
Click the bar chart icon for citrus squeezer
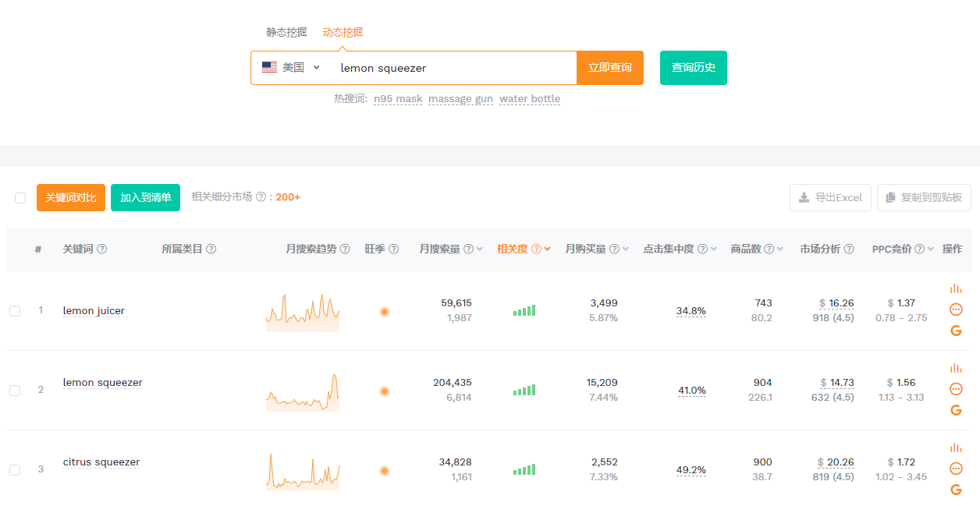point(956,448)
